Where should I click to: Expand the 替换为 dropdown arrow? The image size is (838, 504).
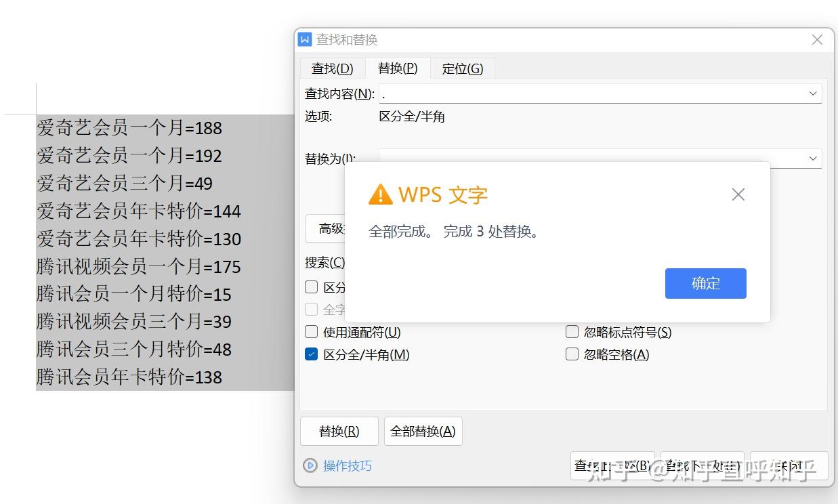813,158
